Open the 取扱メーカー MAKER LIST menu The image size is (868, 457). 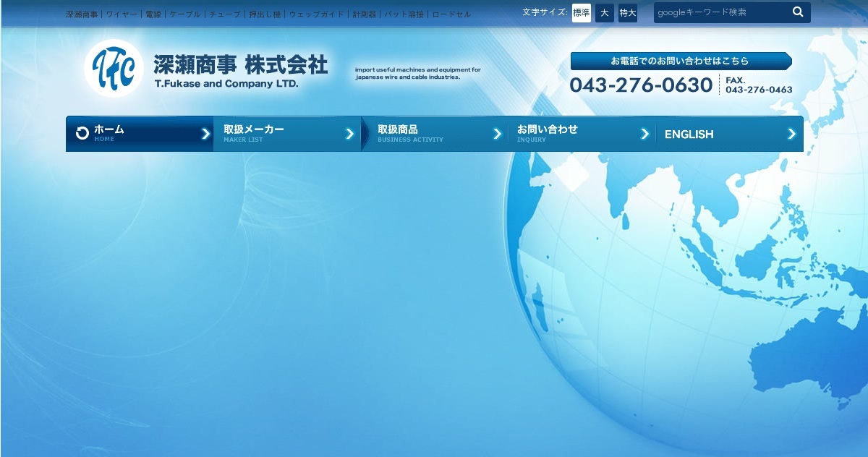pos(287,134)
